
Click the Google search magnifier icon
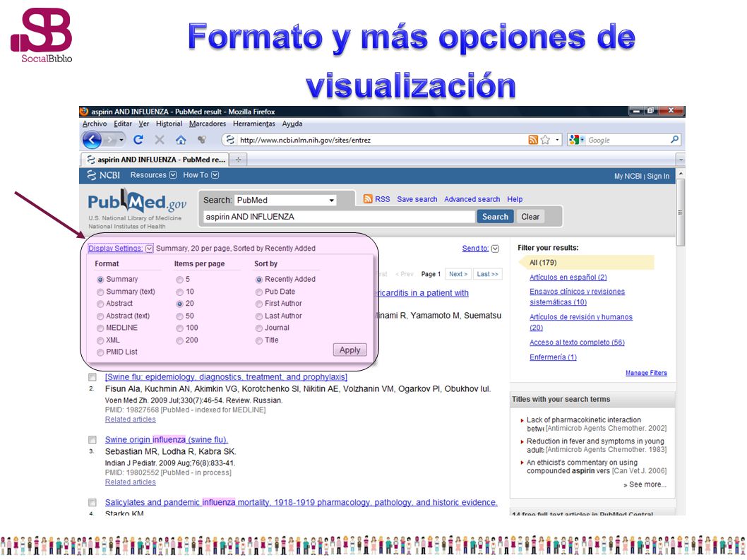pyautogui.click(x=674, y=140)
